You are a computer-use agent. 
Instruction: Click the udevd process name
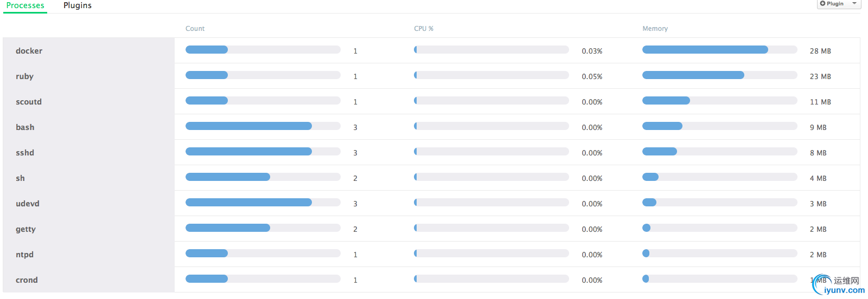click(28, 204)
